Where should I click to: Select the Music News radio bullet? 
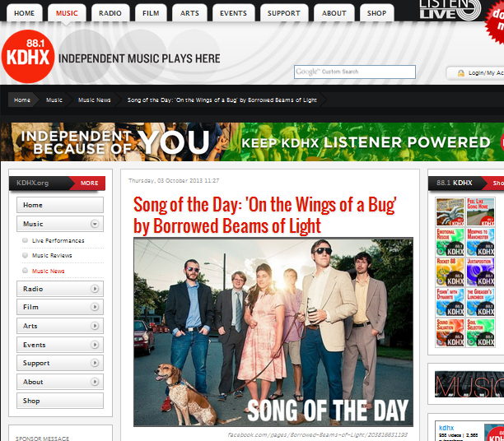pos(25,271)
